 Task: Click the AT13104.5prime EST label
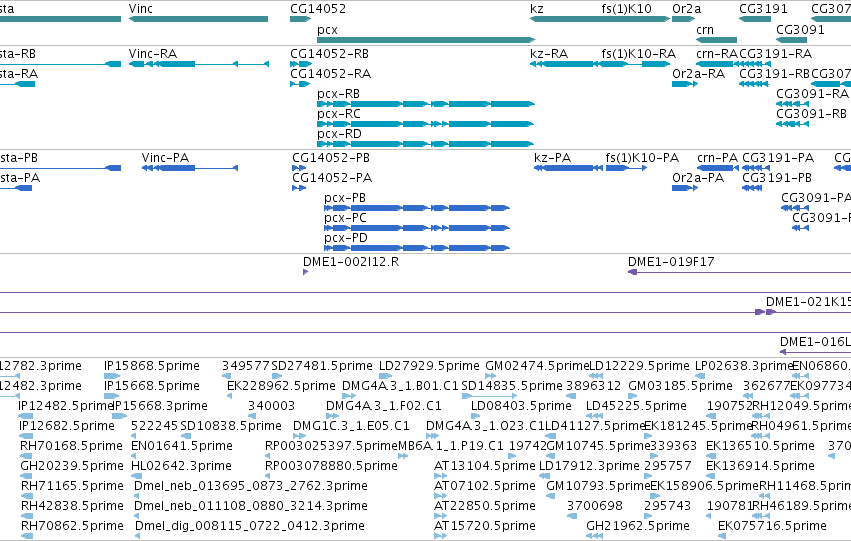(485, 467)
